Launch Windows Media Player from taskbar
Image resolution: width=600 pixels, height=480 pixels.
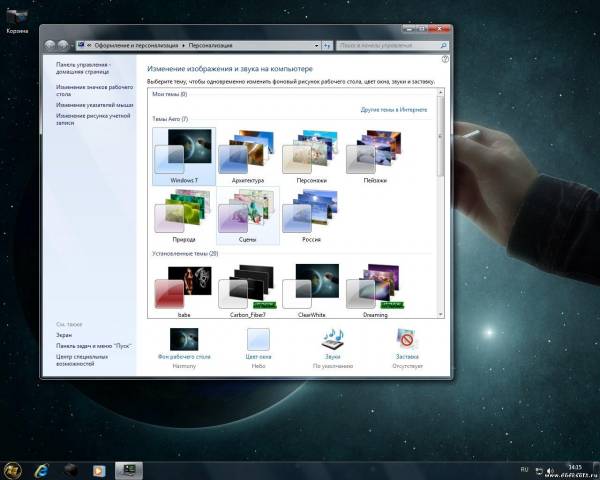99,470
